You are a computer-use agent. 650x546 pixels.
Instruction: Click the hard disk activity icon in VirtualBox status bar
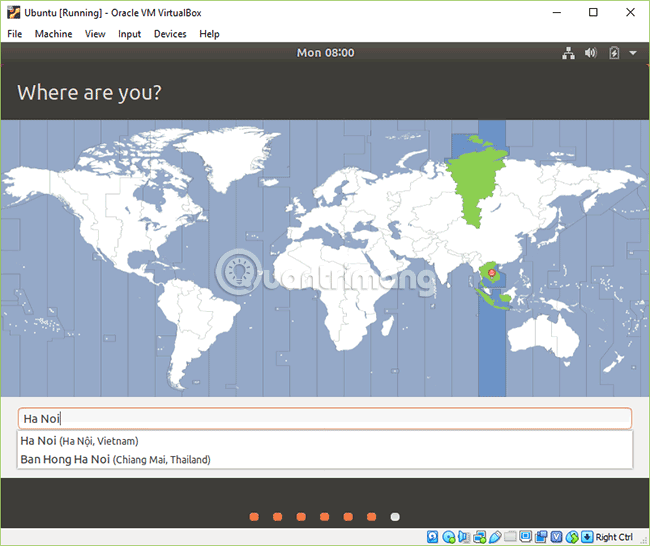[432, 537]
